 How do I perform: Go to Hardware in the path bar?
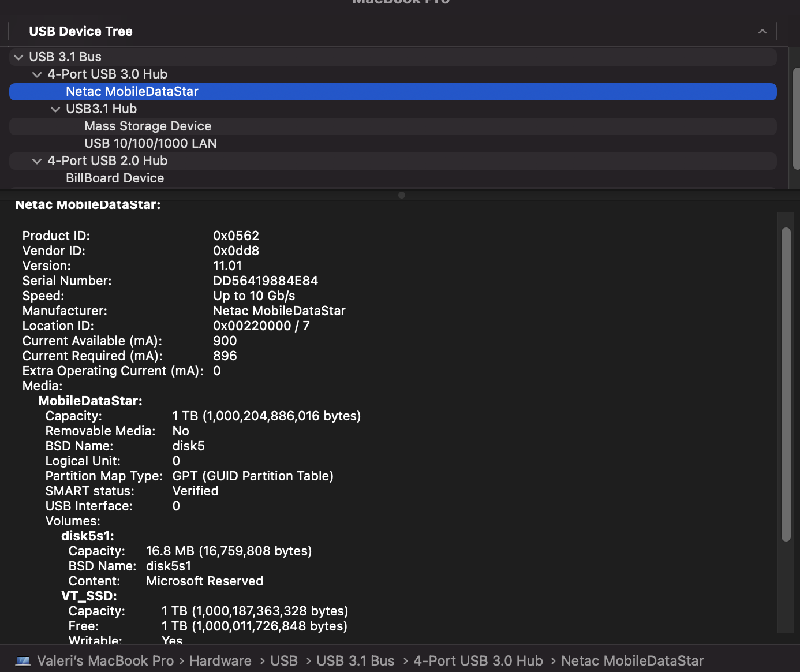(x=220, y=661)
